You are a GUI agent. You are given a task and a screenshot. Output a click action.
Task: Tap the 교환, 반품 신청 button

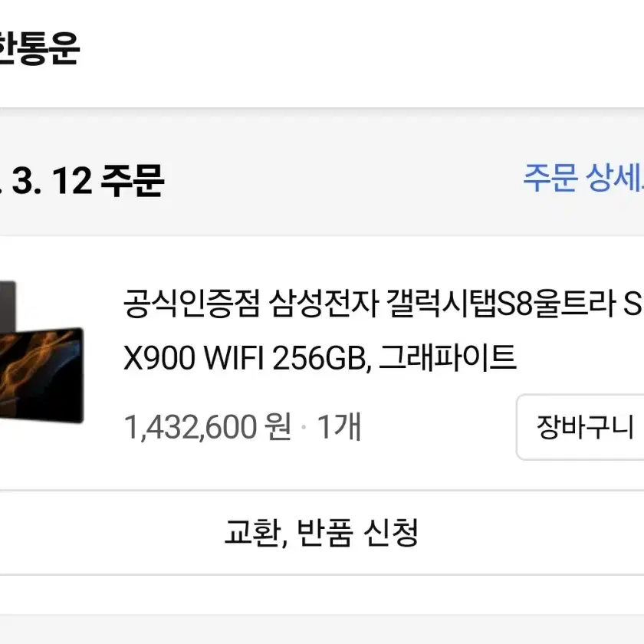click(x=321, y=533)
